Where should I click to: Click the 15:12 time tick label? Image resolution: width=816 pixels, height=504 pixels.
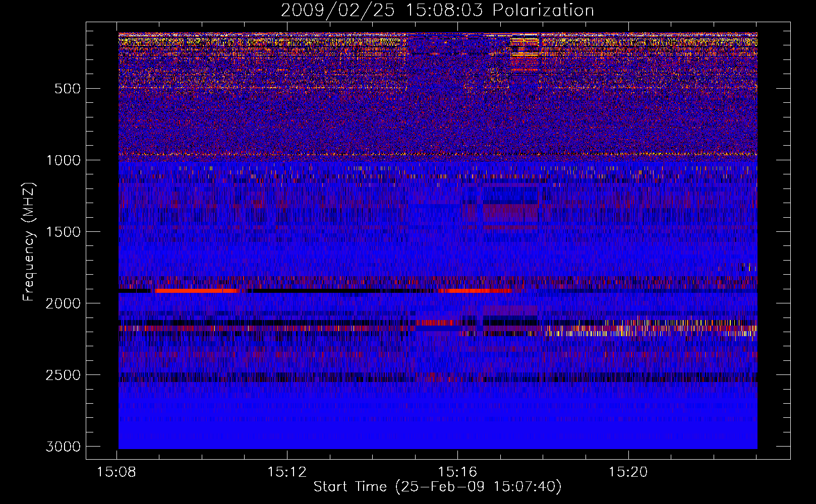tap(287, 472)
